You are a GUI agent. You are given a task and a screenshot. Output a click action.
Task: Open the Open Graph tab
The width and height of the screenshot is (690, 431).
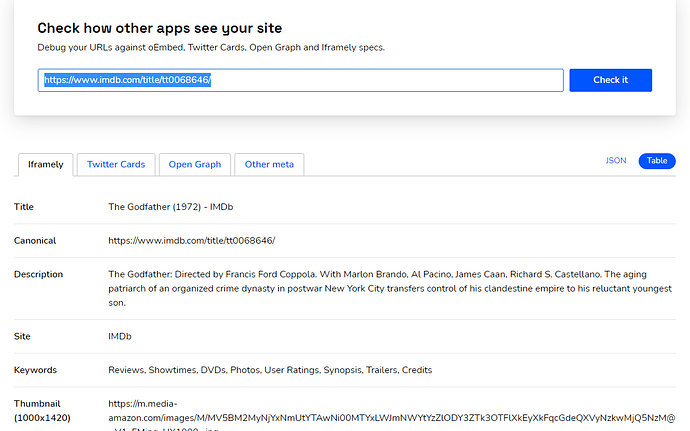click(195, 165)
